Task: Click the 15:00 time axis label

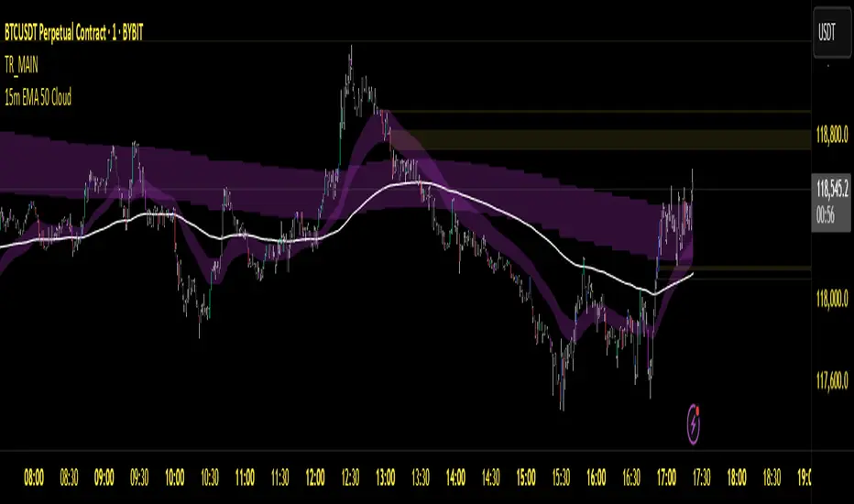Action: click(x=526, y=477)
